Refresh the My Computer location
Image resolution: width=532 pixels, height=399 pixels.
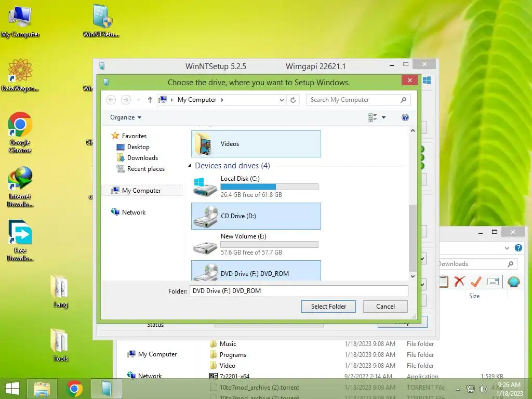tap(293, 100)
